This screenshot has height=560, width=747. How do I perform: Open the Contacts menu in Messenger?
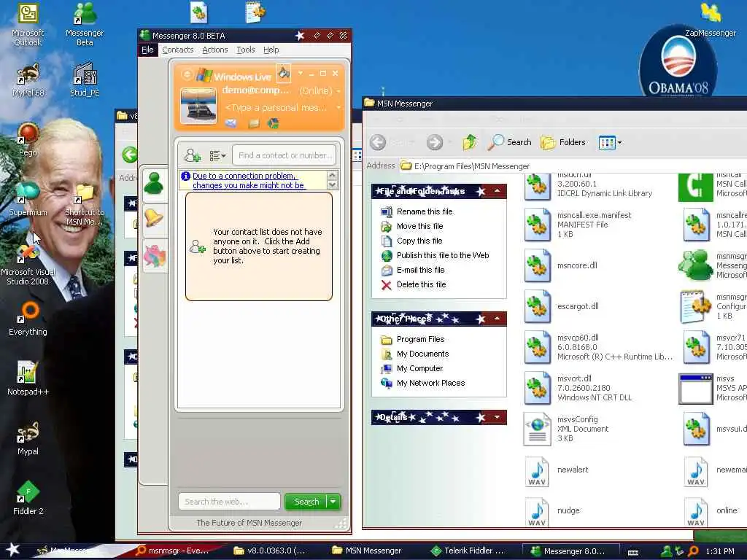[x=178, y=50]
